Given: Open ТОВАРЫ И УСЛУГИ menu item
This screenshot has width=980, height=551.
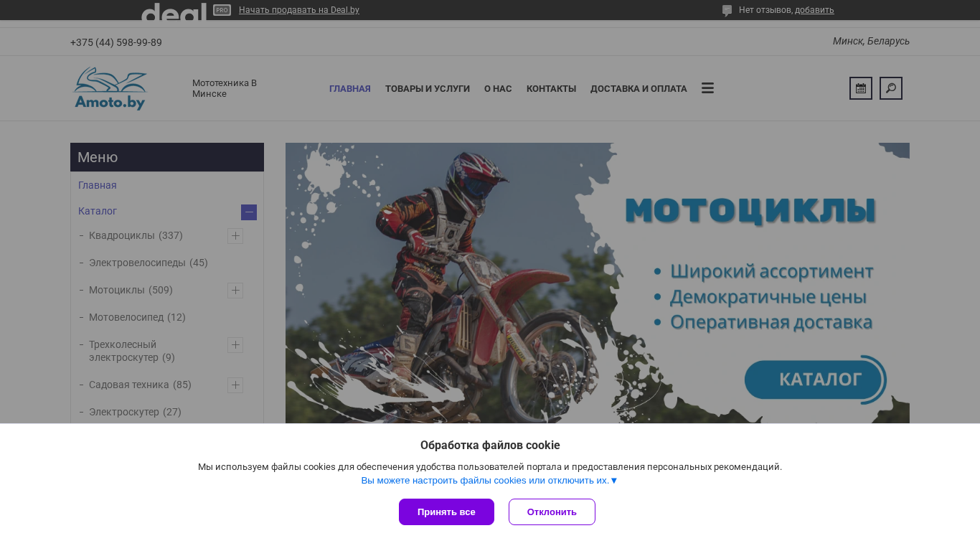Looking at the screenshot, I should point(428,89).
